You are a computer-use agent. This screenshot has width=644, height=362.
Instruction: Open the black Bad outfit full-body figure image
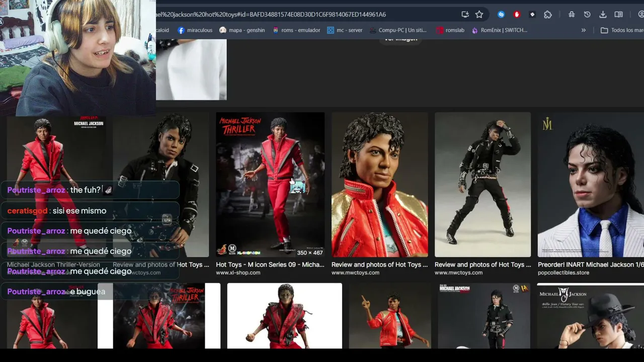click(482, 185)
